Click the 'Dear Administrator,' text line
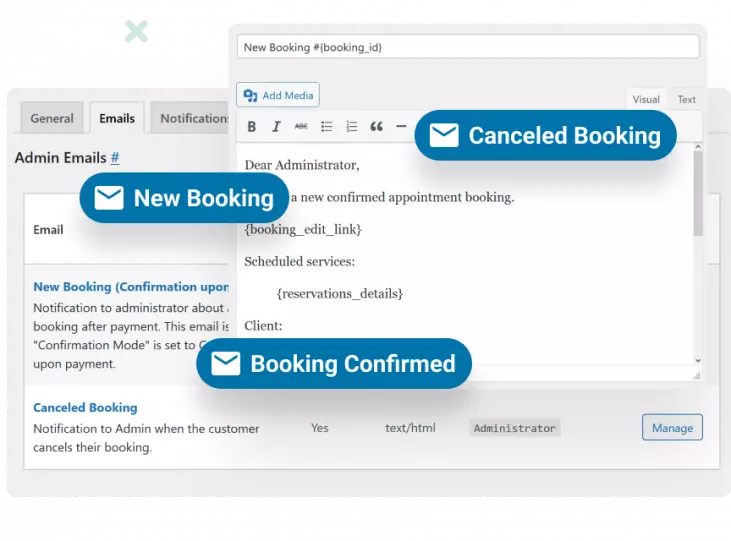Image resolution: width=731 pixels, height=541 pixels. pyautogui.click(x=302, y=165)
